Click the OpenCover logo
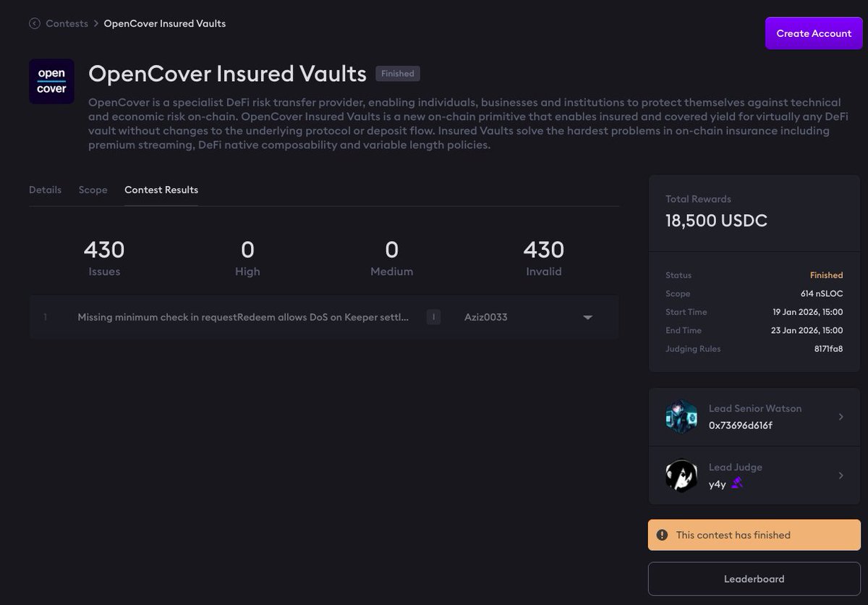 click(x=51, y=81)
